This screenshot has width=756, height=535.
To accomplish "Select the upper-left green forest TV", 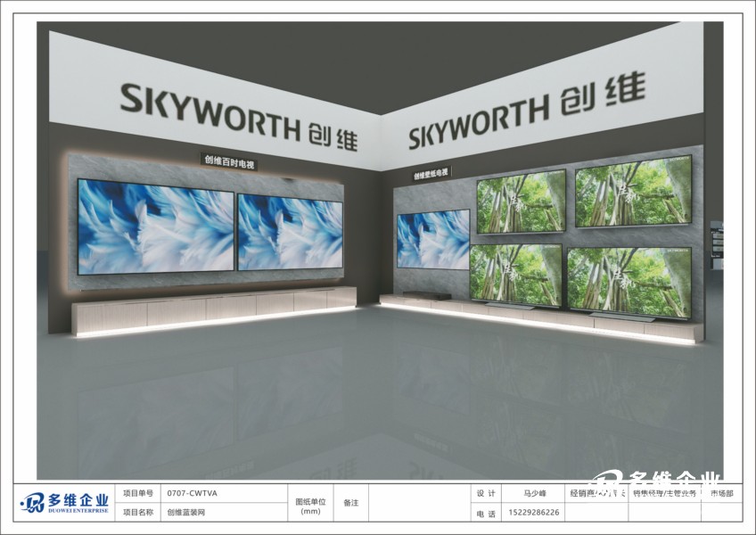I will tap(522, 202).
